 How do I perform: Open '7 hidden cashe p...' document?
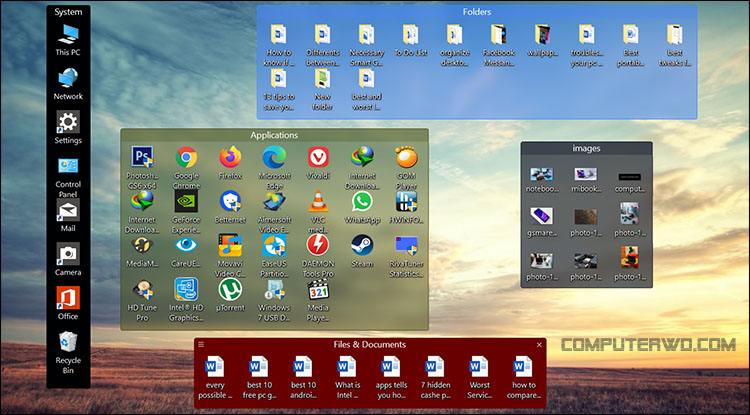pyautogui.click(x=435, y=367)
